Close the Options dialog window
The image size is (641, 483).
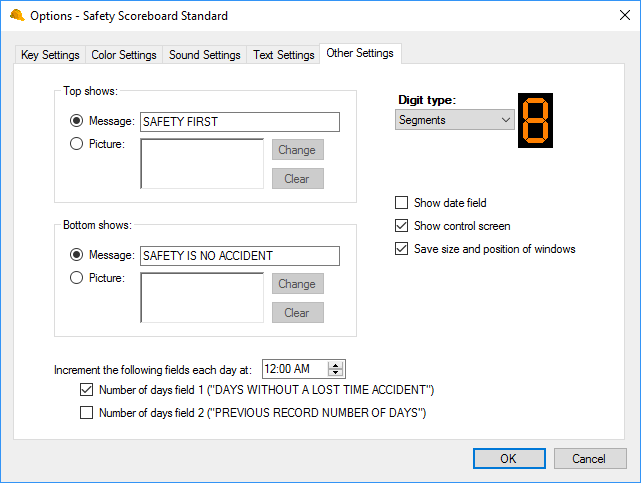pos(616,16)
